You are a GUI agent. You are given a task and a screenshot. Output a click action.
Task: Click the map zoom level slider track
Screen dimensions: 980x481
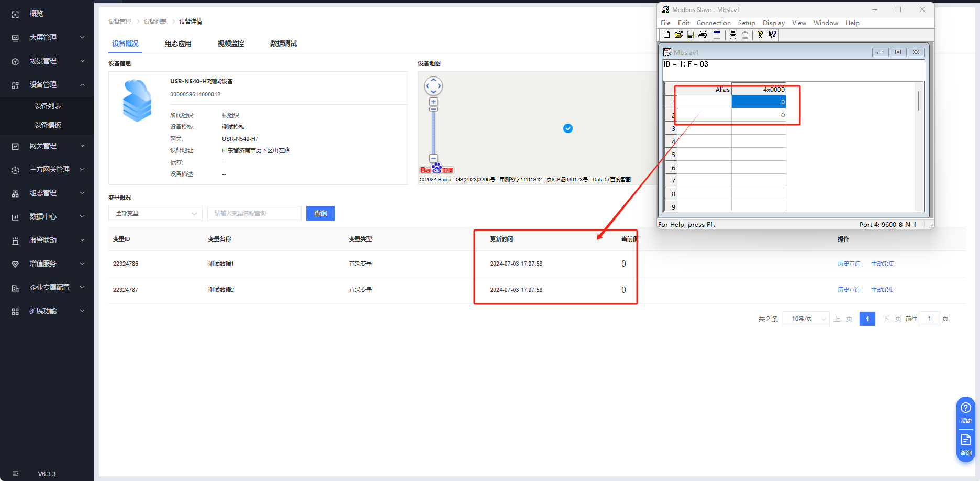(x=433, y=131)
